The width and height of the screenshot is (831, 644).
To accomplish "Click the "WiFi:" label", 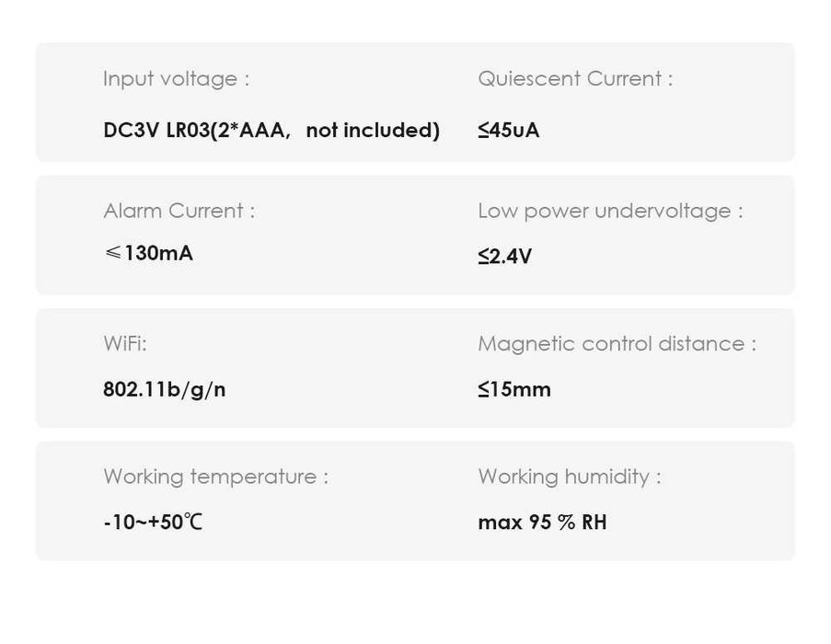I will tap(125, 344).
